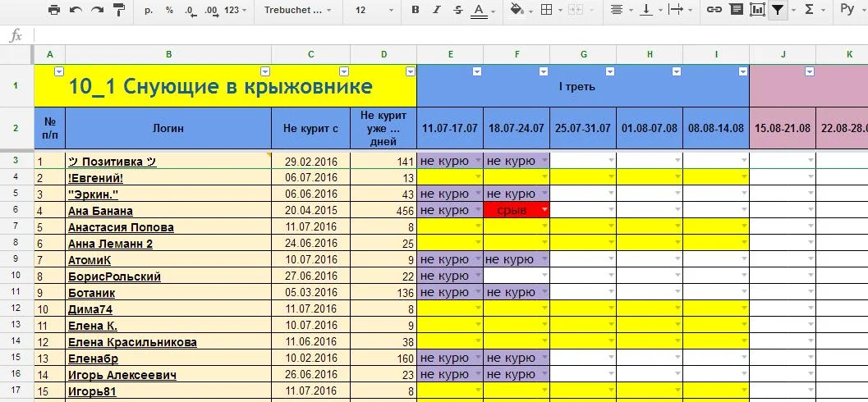
Task: Select column F by its header
Action: (517, 54)
